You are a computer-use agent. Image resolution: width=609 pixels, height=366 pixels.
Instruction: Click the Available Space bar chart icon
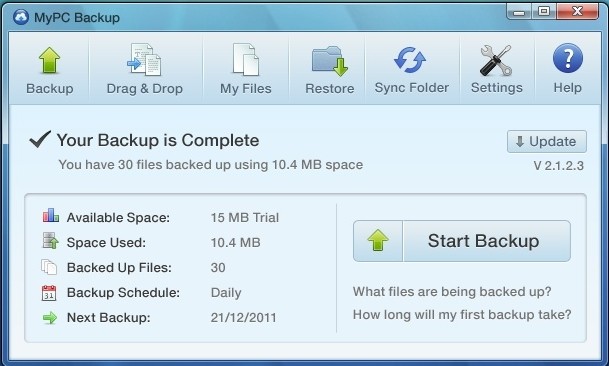tap(50, 215)
